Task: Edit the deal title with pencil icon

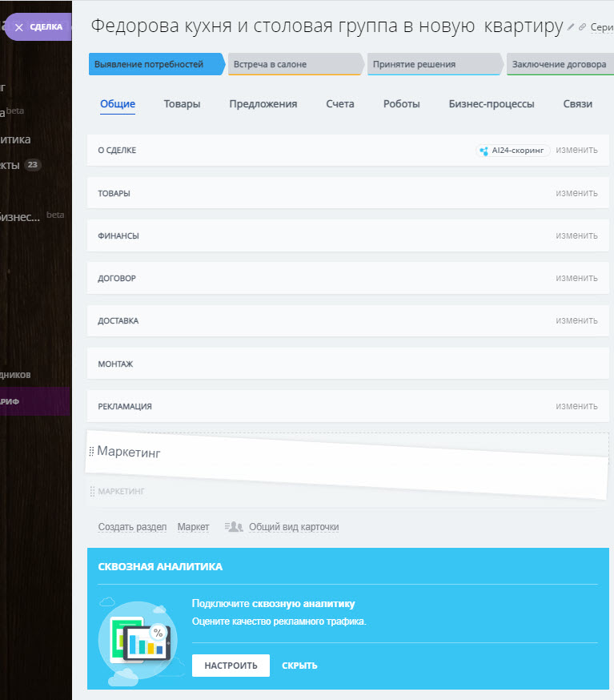Action: [x=570, y=27]
